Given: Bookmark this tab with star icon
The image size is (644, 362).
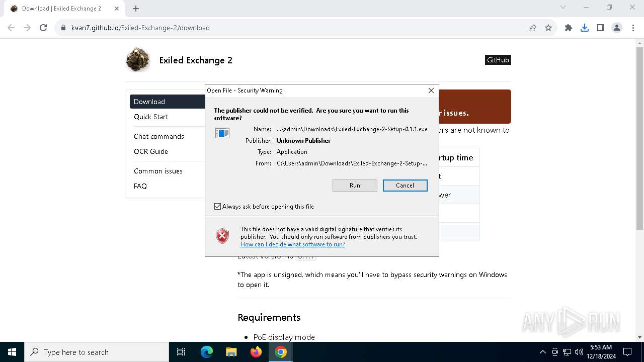Looking at the screenshot, I should pos(548,28).
